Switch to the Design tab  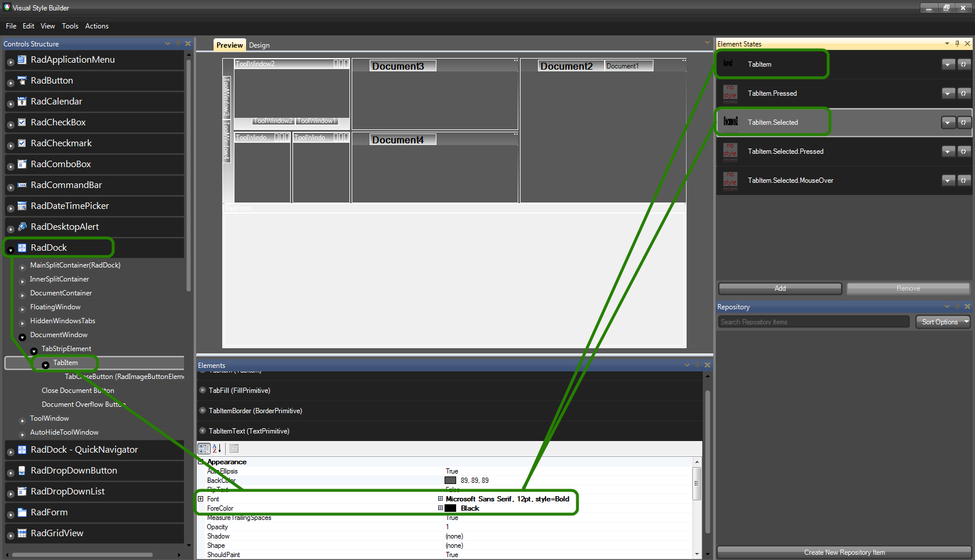[259, 45]
